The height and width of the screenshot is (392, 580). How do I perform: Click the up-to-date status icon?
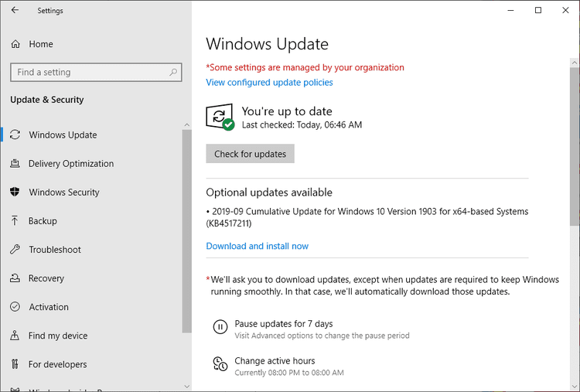pyautogui.click(x=220, y=117)
